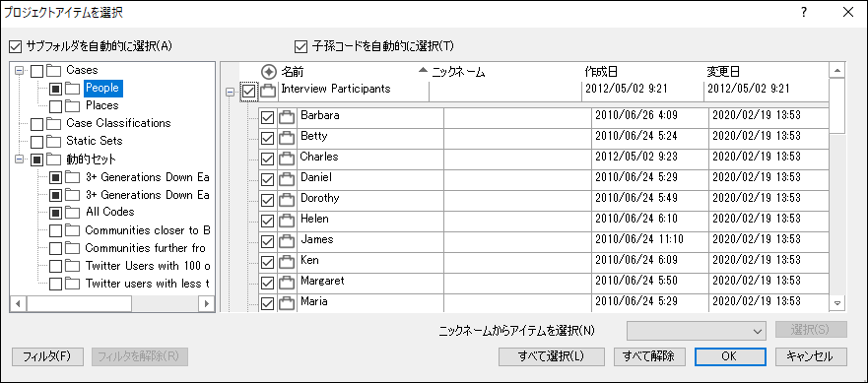The height and width of the screenshot is (383, 868).
Task: Click the フィルタ button
Action: coord(47,357)
